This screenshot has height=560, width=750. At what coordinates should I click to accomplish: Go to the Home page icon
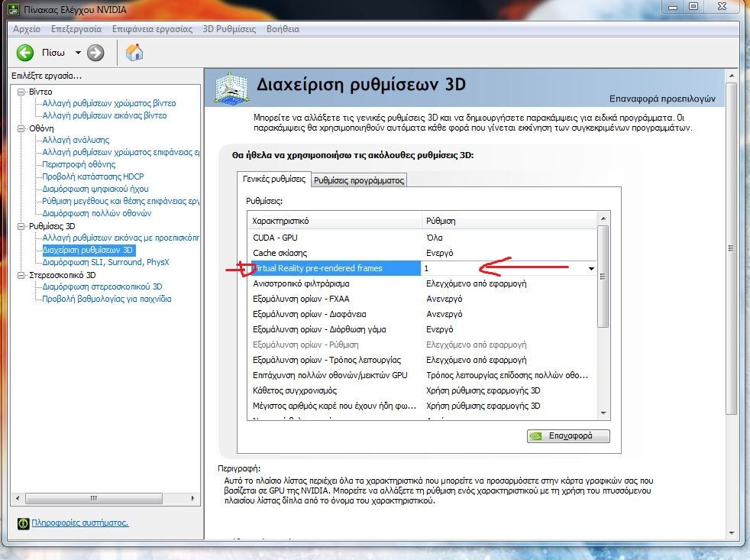[134, 53]
